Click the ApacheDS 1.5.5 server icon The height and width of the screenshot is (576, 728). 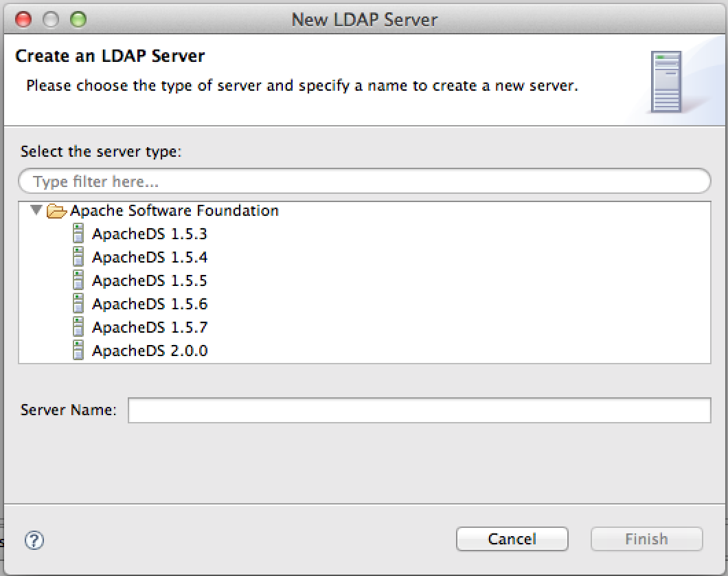78,280
